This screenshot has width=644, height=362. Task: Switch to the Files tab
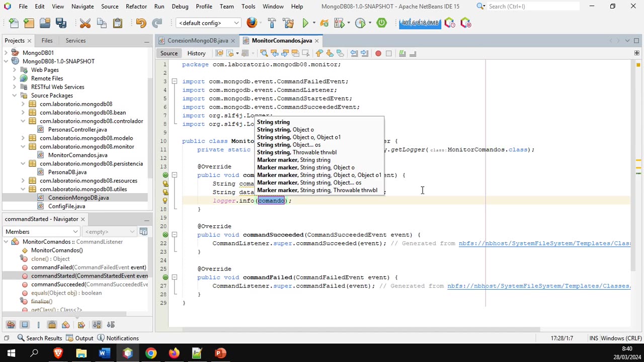47,41
